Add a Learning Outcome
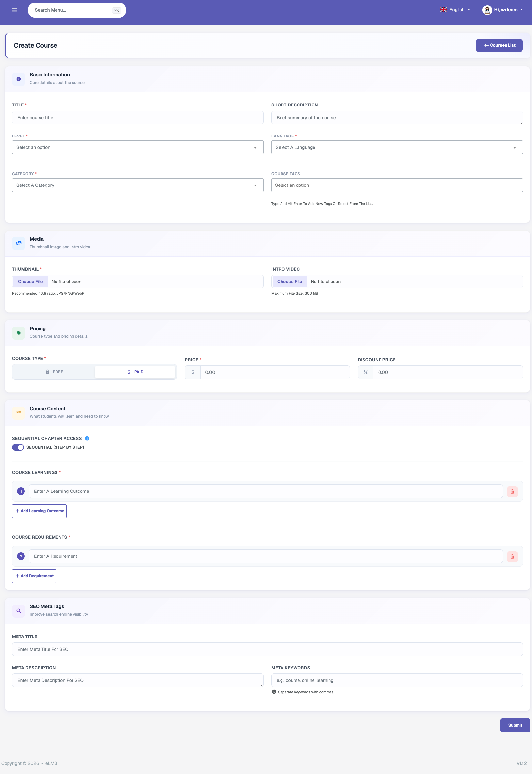This screenshot has height=774, width=532. click(x=39, y=511)
